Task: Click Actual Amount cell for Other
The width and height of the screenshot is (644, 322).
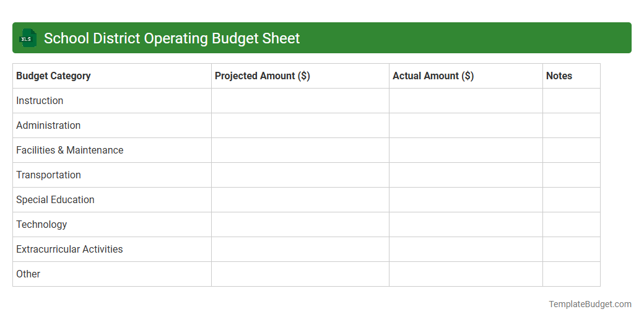Action: (x=466, y=274)
